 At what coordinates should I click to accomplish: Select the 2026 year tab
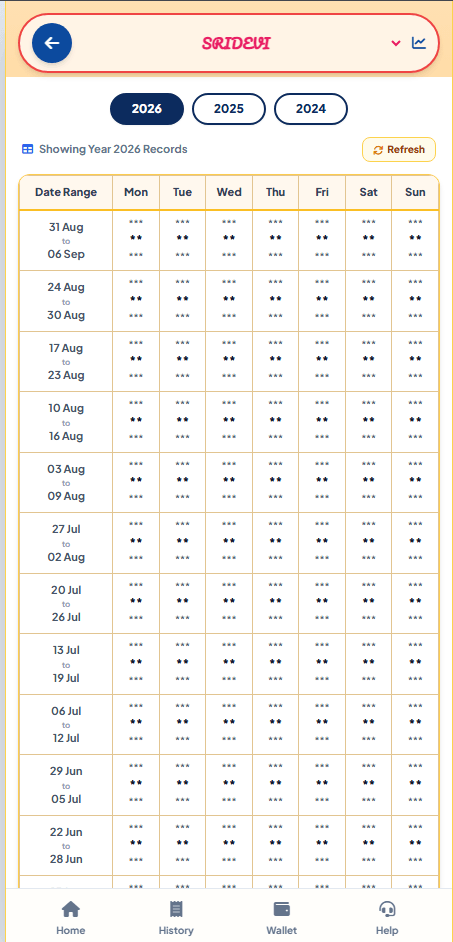(147, 109)
